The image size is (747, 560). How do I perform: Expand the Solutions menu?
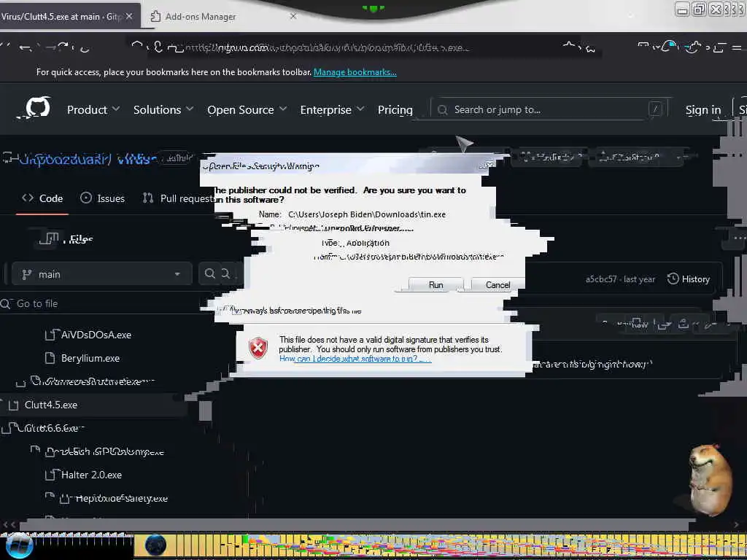pos(163,109)
